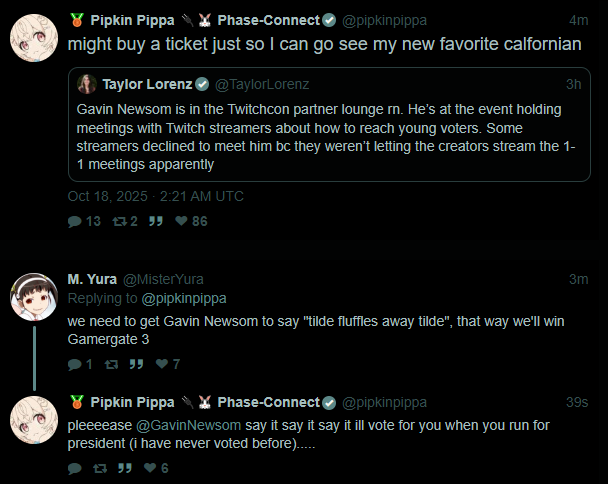Quote Pipkin Pippa's bottom reply
The width and height of the screenshot is (608, 484).
(x=125, y=468)
